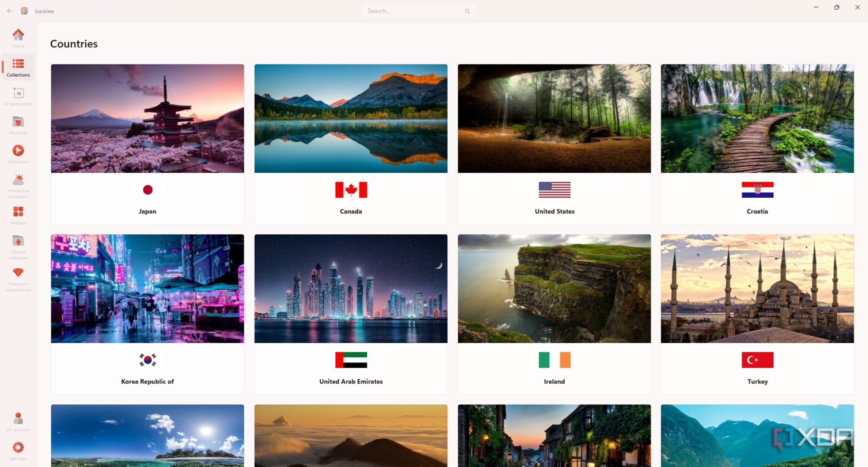Open the Japan pagoda wallpaper thumbnail

(148, 118)
